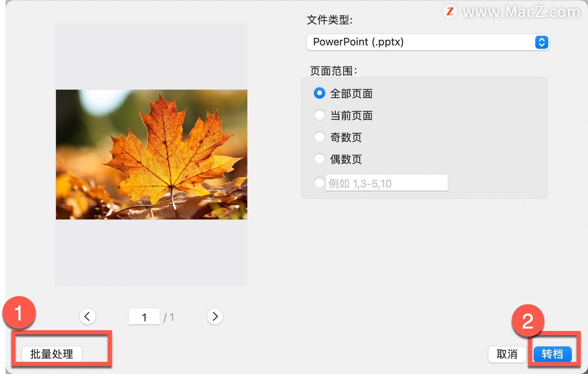Select the 偶数页 radio button
588x374 pixels.
[320, 159]
